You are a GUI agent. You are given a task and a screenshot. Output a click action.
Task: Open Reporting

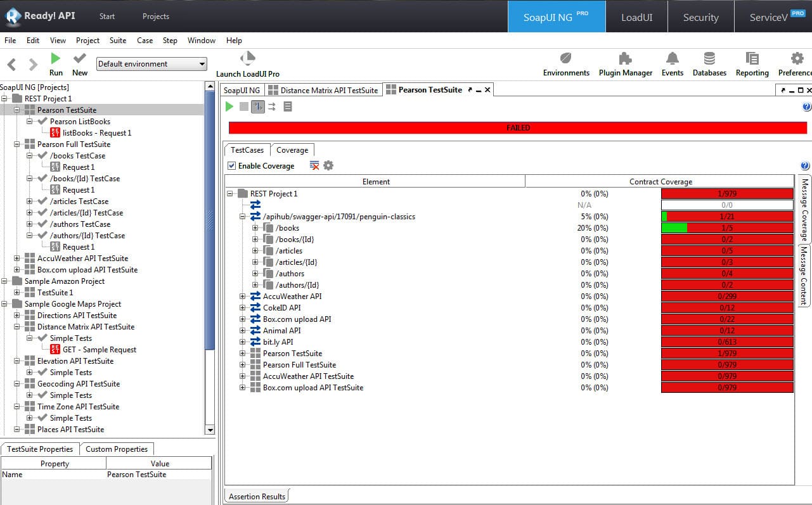point(752,64)
